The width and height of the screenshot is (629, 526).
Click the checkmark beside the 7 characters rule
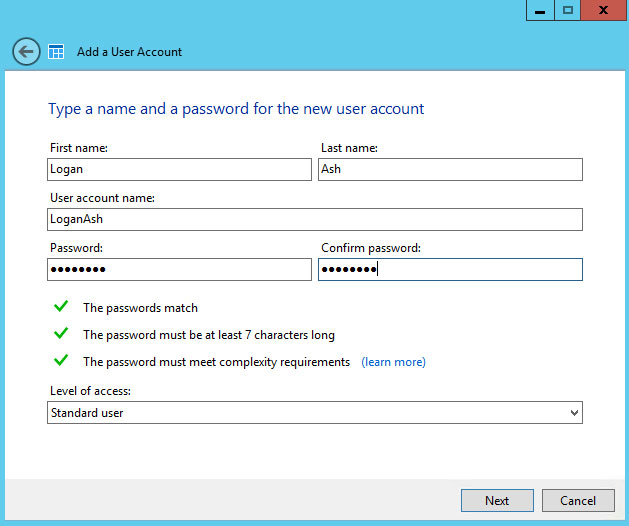click(61, 334)
